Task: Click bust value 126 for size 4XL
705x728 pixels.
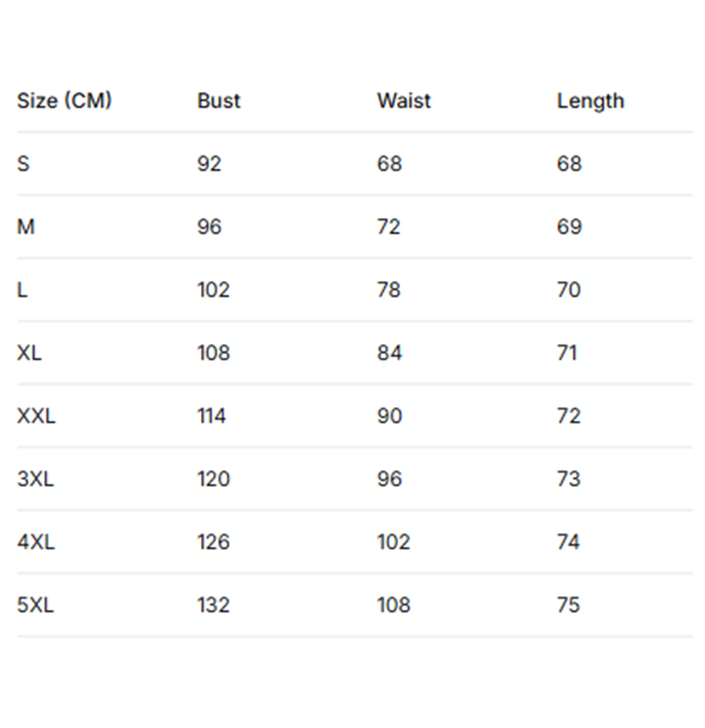Action: 213,542
